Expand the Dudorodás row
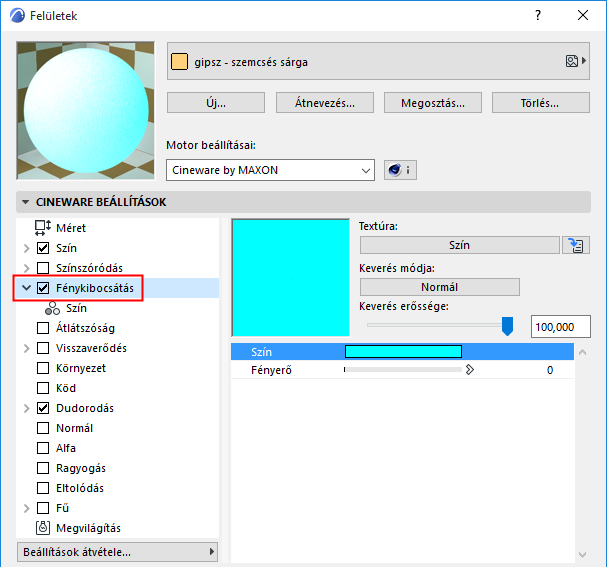 pos(26,408)
